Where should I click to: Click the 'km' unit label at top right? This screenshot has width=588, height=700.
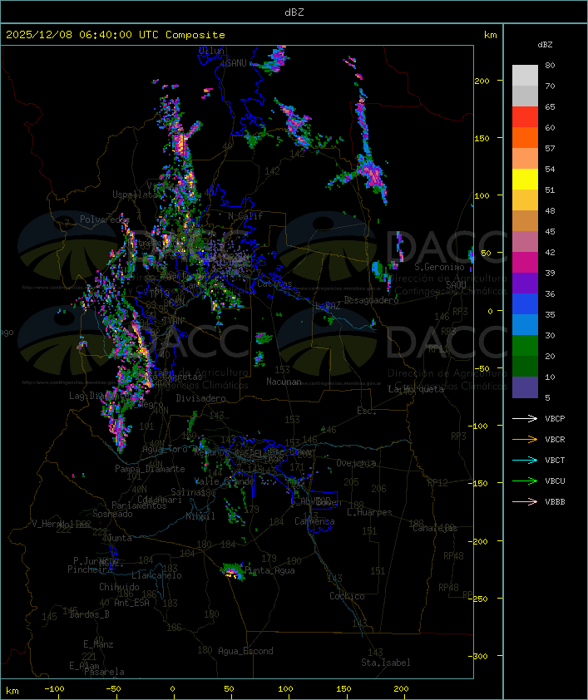(490, 35)
